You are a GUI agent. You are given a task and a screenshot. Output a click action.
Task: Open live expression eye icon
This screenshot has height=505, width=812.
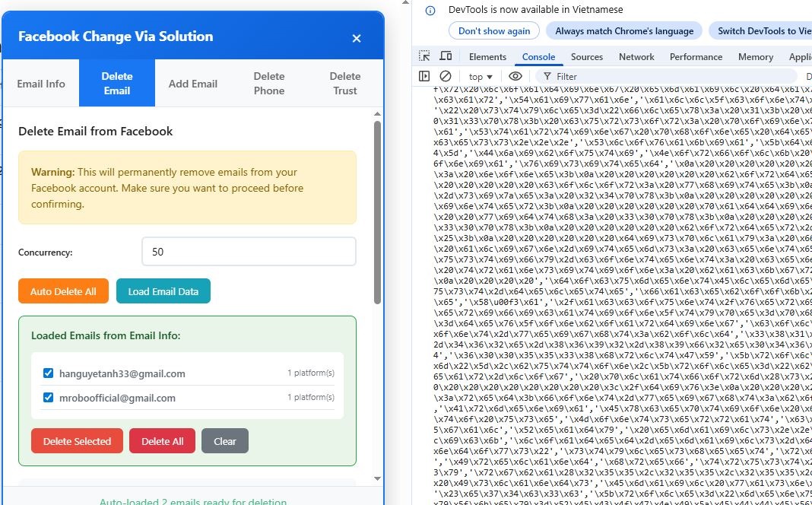[x=515, y=76]
